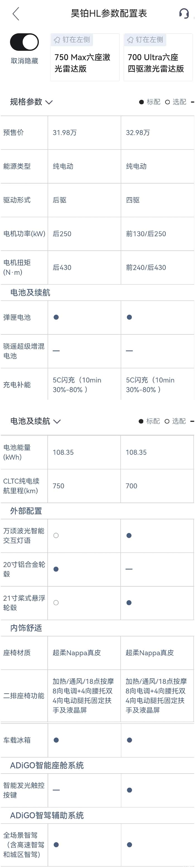
Task: Collapse 规格参数 section using minus icon
Action: pyautogui.click(x=192, y=102)
